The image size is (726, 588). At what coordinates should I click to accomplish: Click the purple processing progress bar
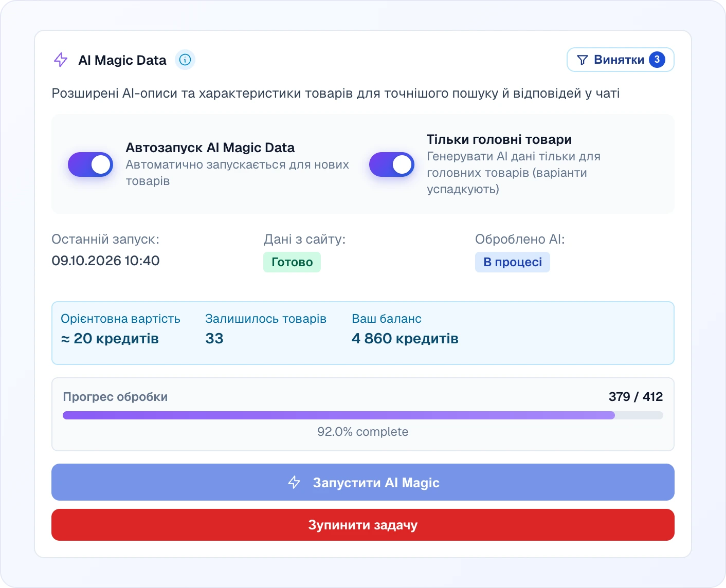click(x=363, y=415)
